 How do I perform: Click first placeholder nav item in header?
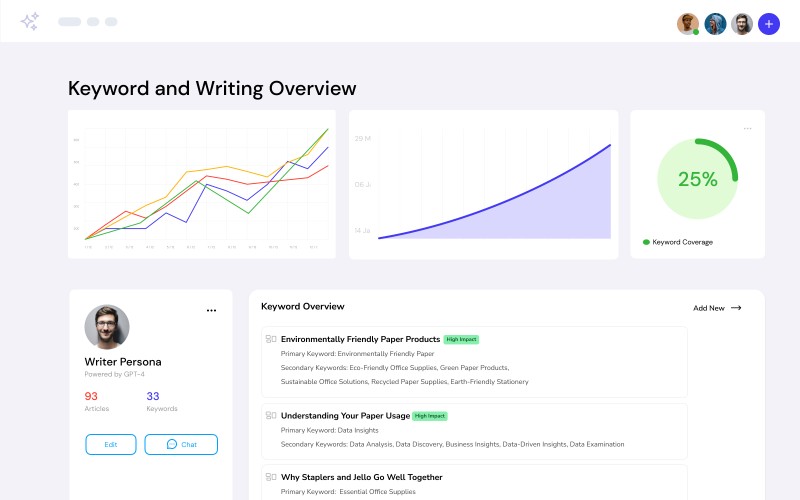click(69, 22)
